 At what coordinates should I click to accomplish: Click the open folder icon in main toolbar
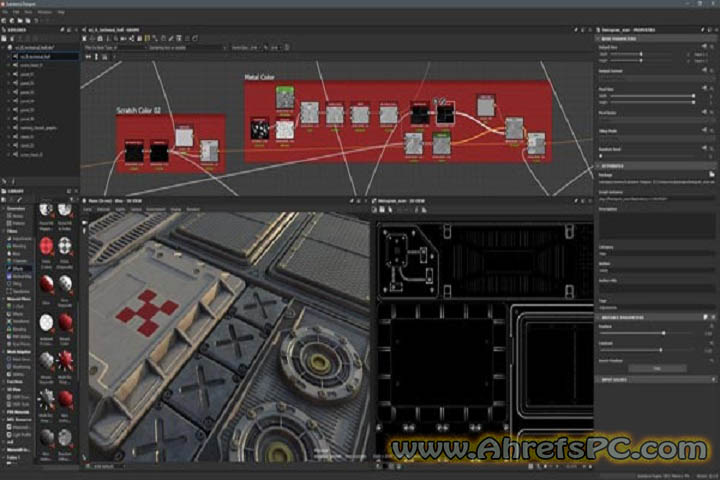tap(20, 21)
